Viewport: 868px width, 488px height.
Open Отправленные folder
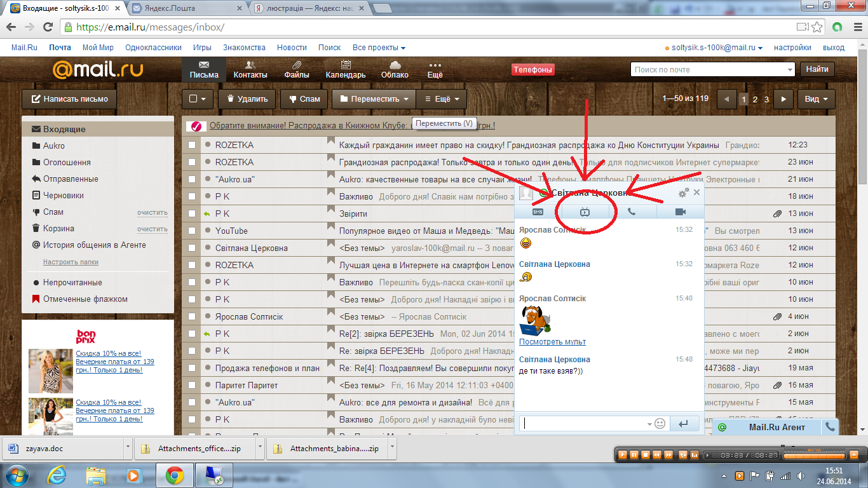pyautogui.click(x=71, y=179)
